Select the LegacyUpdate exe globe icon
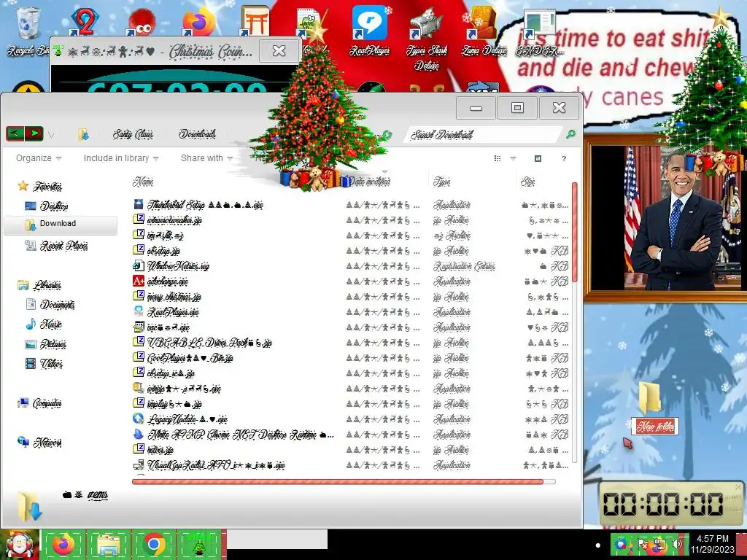Viewport: 747px width, 560px height. 138,419
